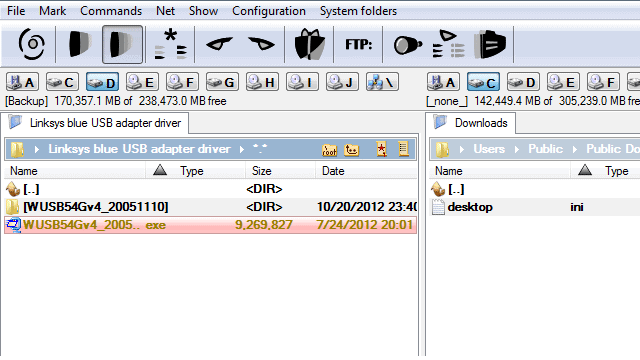This screenshot has height=360, width=640.
Task: Click the root directory icon in left path bar
Action: click(329, 150)
